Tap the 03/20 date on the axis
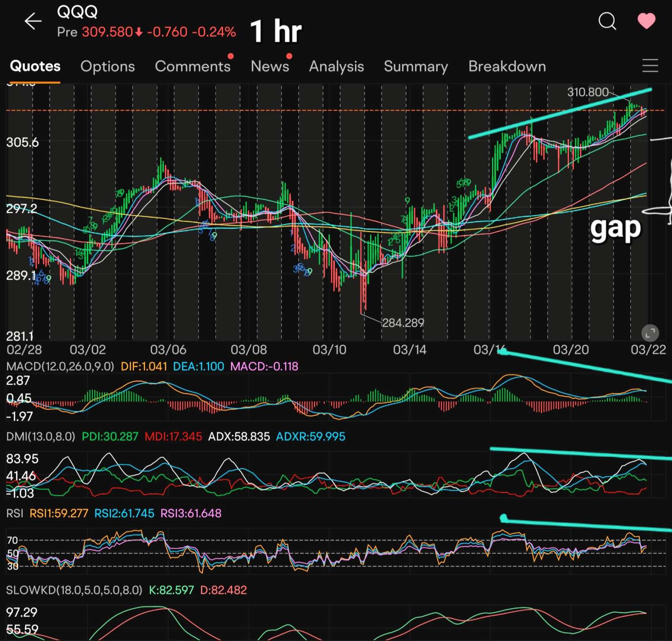 tap(571, 349)
